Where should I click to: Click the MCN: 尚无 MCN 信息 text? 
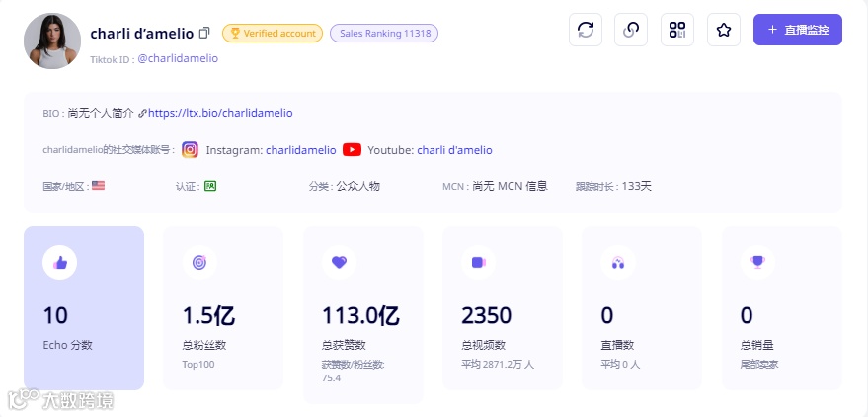pyautogui.click(x=495, y=186)
